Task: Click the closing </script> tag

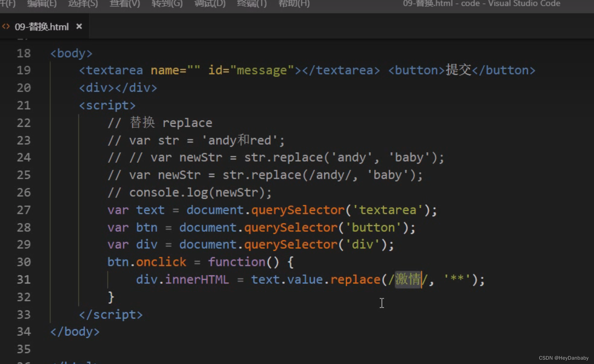Action: 111,314
